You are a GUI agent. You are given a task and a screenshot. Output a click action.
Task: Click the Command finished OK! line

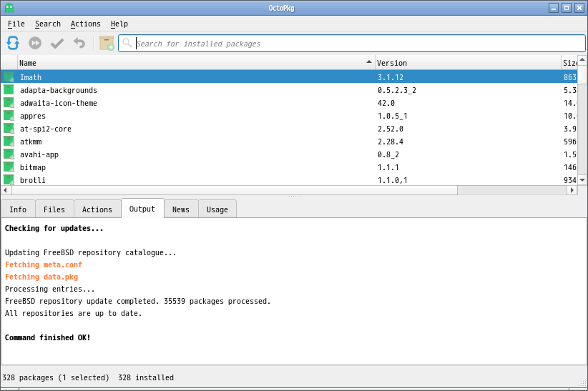pos(48,337)
